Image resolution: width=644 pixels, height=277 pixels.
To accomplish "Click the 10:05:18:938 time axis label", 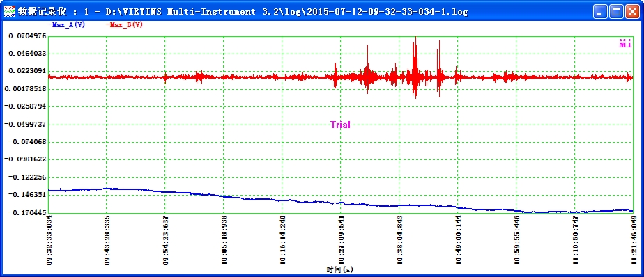I will pos(224,241).
